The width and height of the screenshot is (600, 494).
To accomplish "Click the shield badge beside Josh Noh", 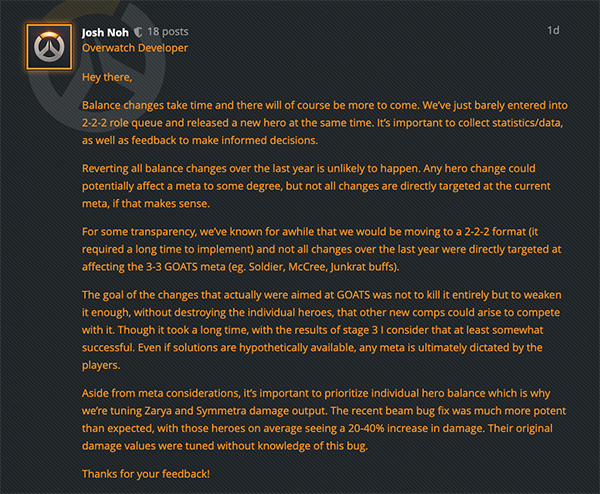I will 136,31.
